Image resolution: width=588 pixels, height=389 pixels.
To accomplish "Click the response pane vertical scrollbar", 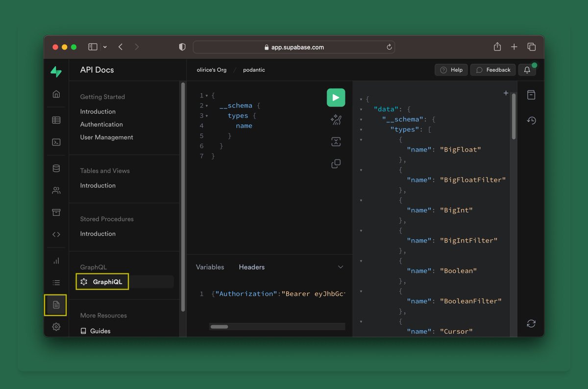I will 514,116.
